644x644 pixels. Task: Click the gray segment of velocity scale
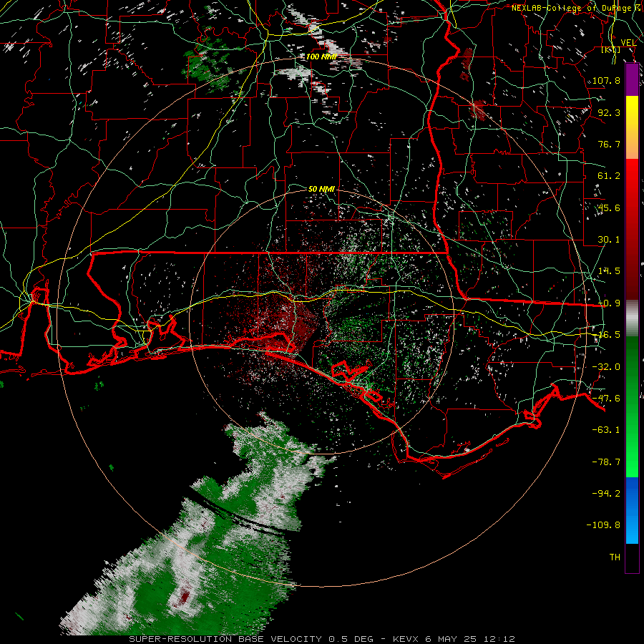point(632,318)
